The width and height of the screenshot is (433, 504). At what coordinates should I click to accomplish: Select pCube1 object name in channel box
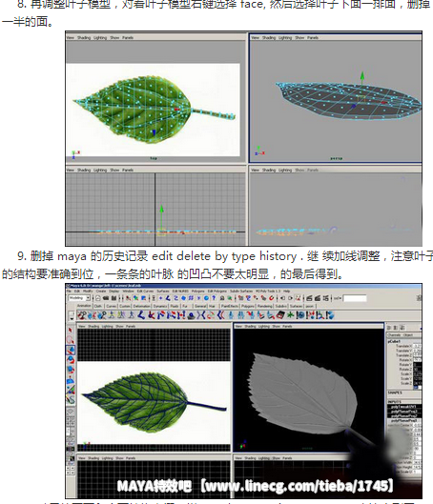pos(394,341)
